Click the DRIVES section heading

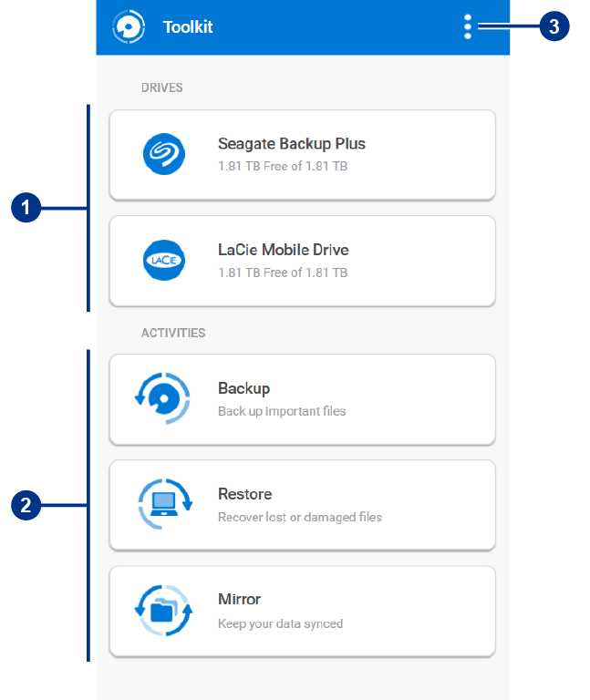(x=161, y=87)
